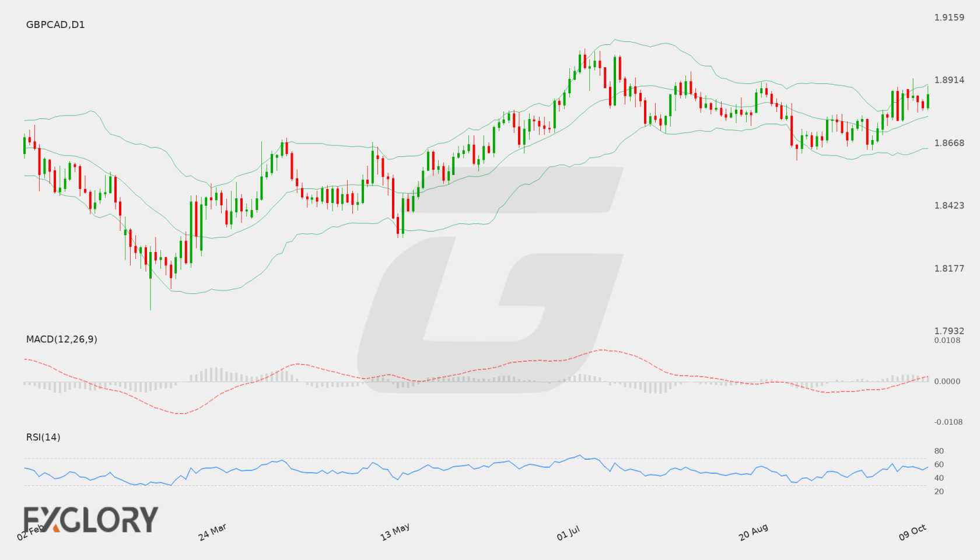Screen dimensions: 980x560
Task: Click the 01 Jul date label
Action: point(568,533)
